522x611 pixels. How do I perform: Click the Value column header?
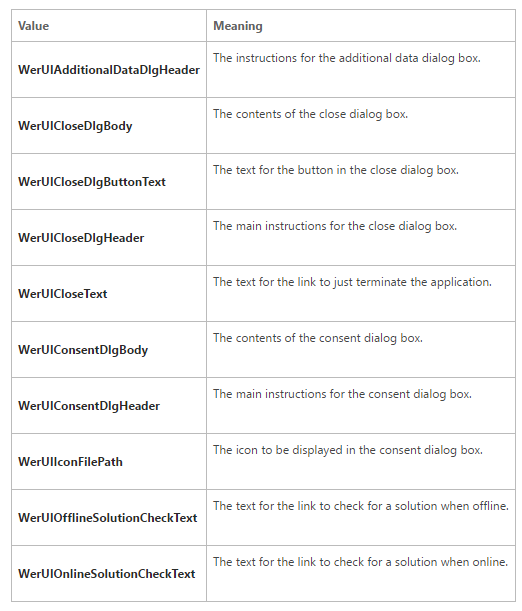click(x=34, y=26)
